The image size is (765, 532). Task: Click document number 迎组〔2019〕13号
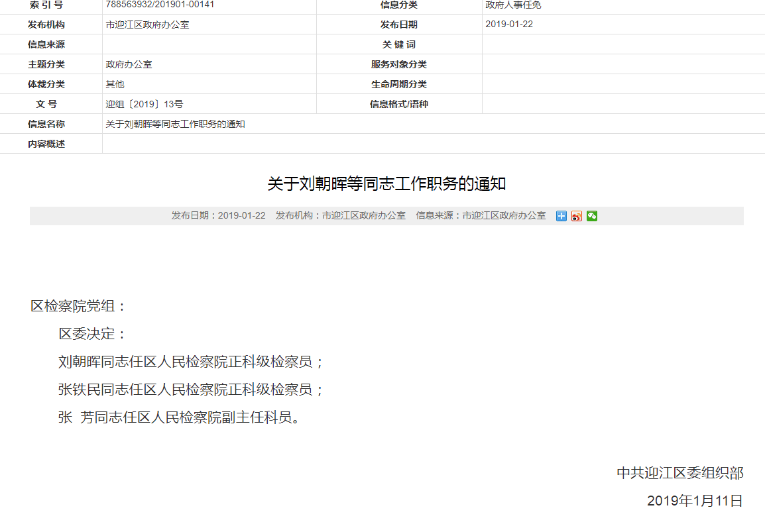tap(145, 105)
